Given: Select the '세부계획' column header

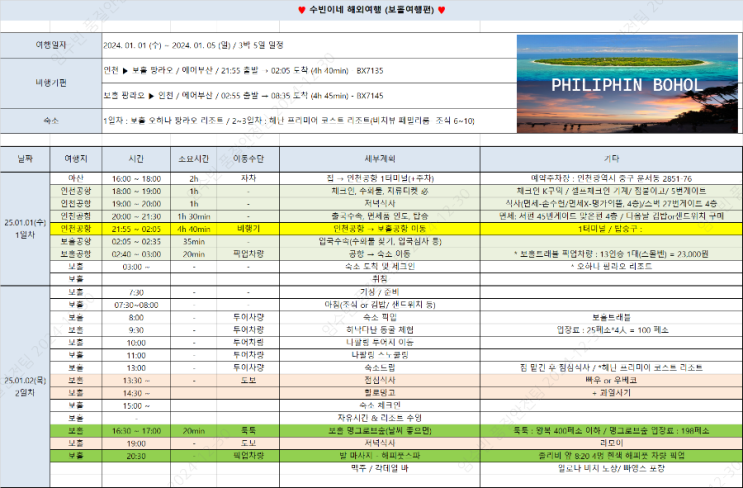Looking at the screenshot, I should tap(380, 159).
